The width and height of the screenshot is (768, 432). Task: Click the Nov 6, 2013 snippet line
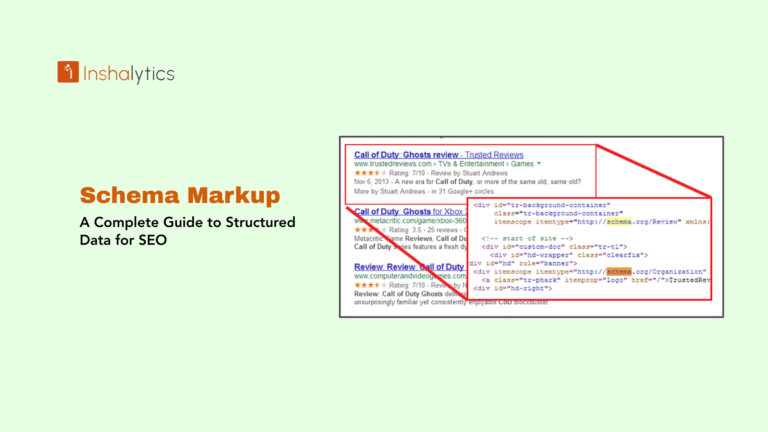[x=467, y=182]
